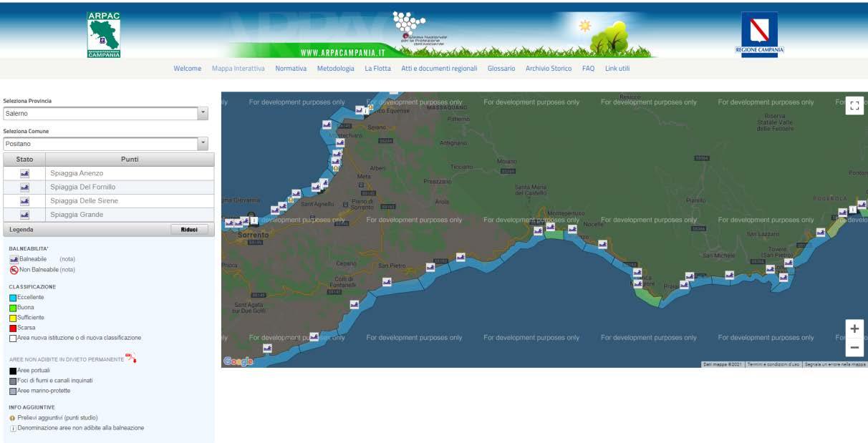Open the Seleziona Comune dropdown arrow
This screenshot has width=868, height=443.
pyautogui.click(x=203, y=144)
